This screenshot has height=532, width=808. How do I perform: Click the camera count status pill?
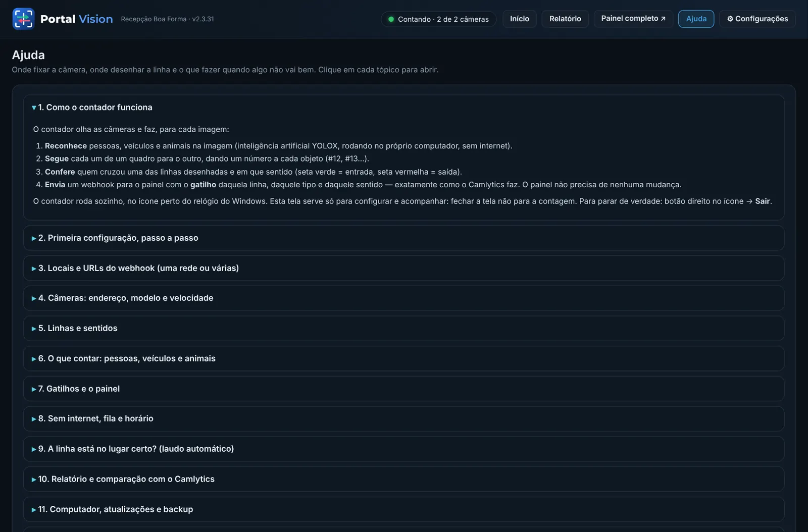(438, 19)
